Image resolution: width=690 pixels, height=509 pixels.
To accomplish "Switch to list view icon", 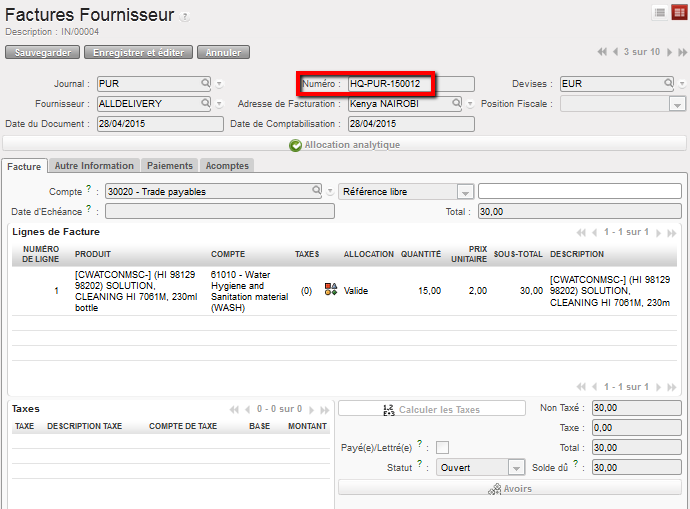I will tap(660, 12).
